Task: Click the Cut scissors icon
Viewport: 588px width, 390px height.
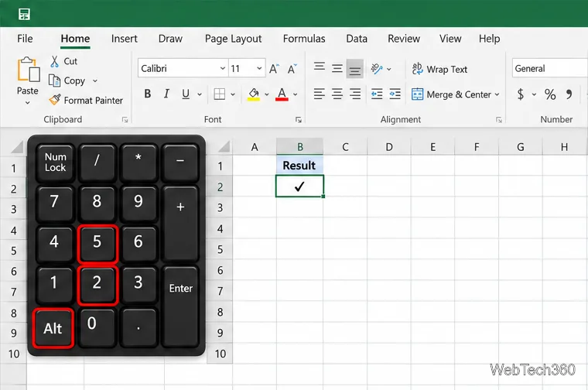Action: coord(55,61)
